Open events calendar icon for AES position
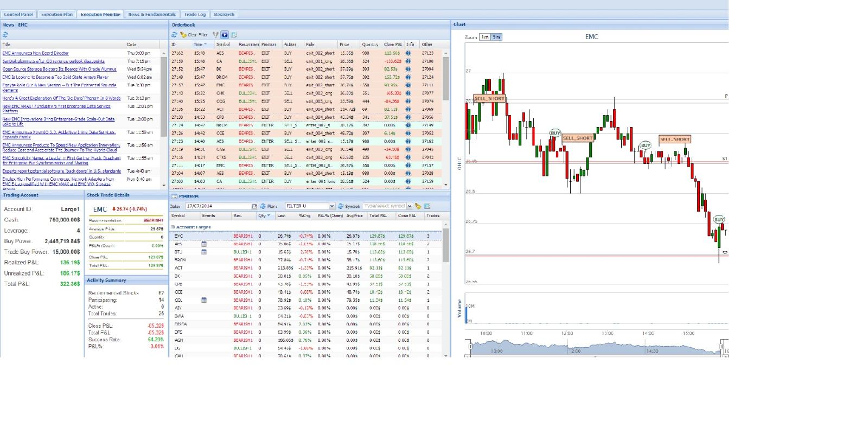This screenshot has height=426, width=868. tap(204, 244)
